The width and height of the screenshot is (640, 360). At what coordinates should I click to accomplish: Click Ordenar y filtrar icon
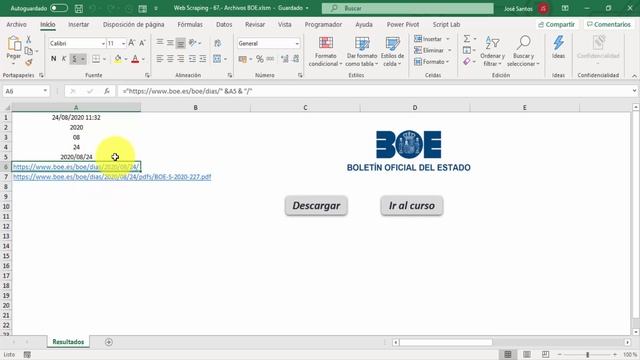[x=492, y=43]
